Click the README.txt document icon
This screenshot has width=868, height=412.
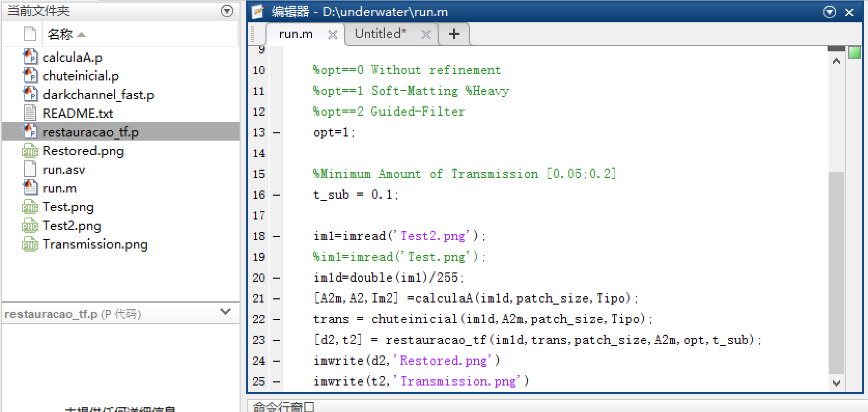(30, 113)
